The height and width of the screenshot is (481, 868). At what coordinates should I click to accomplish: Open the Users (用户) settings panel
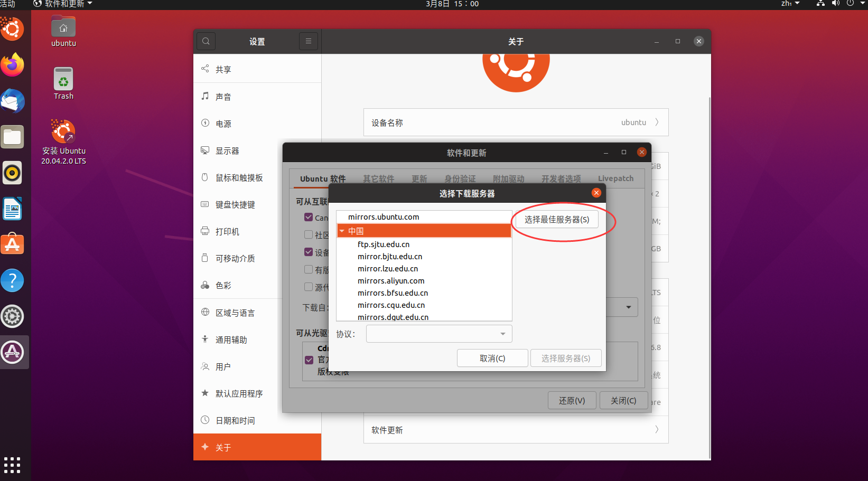coord(238,366)
